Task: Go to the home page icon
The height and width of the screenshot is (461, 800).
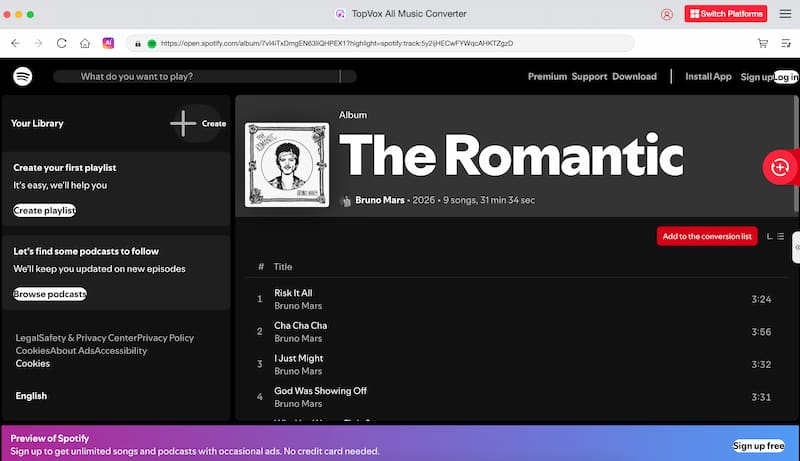Action: 85,43
